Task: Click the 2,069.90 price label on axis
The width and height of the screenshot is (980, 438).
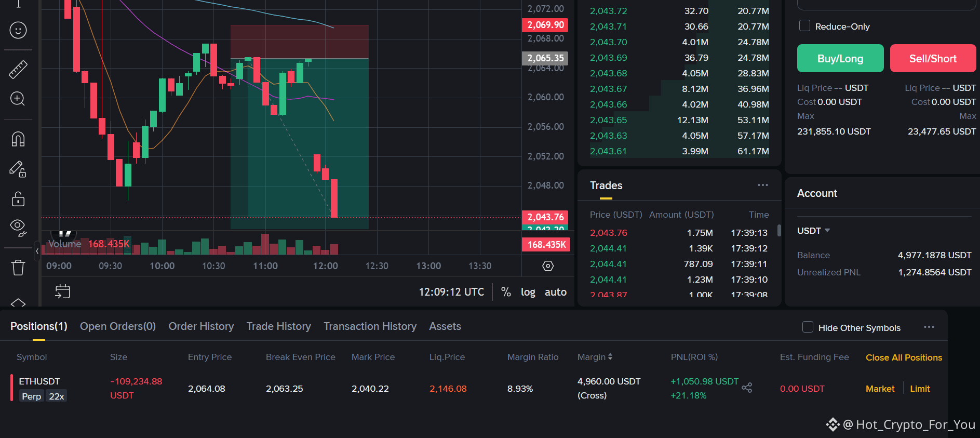Action: [x=545, y=25]
